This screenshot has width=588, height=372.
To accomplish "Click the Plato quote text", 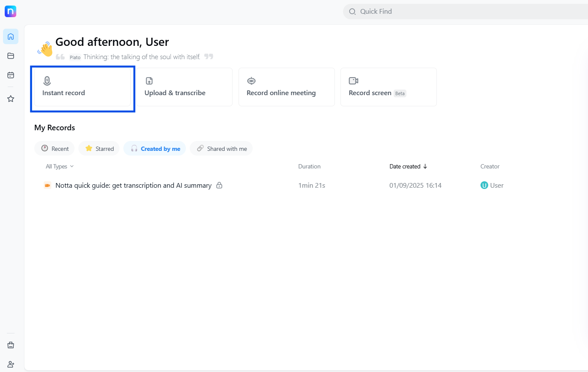I will tap(142, 57).
